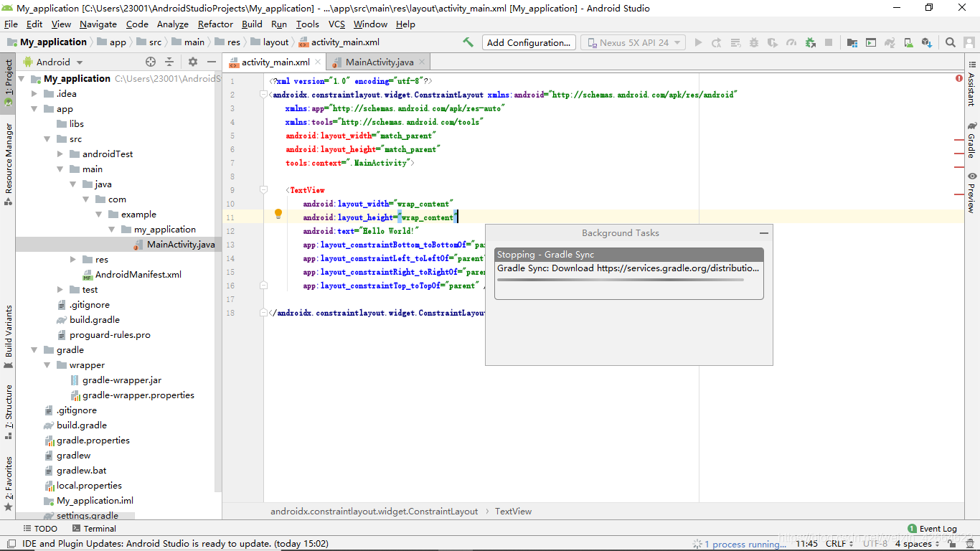Screen dimensions: 980x551
Task: Collapse the app module node
Action: 34,109
